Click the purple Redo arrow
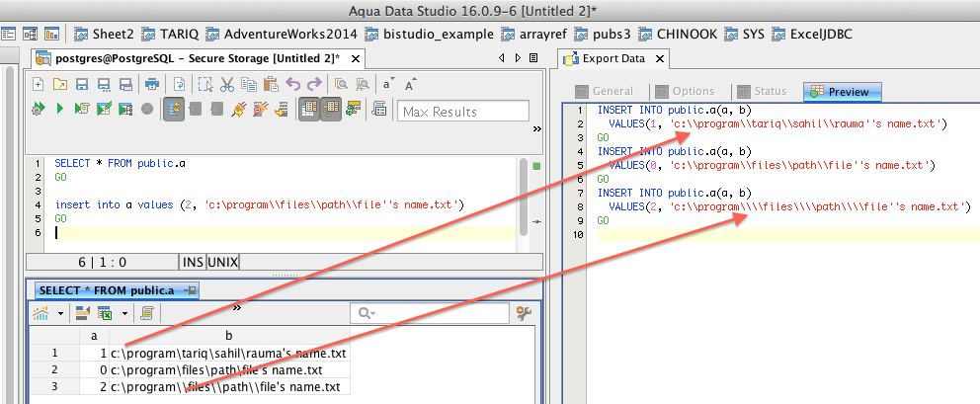This screenshot has width=980, height=404. [315, 84]
